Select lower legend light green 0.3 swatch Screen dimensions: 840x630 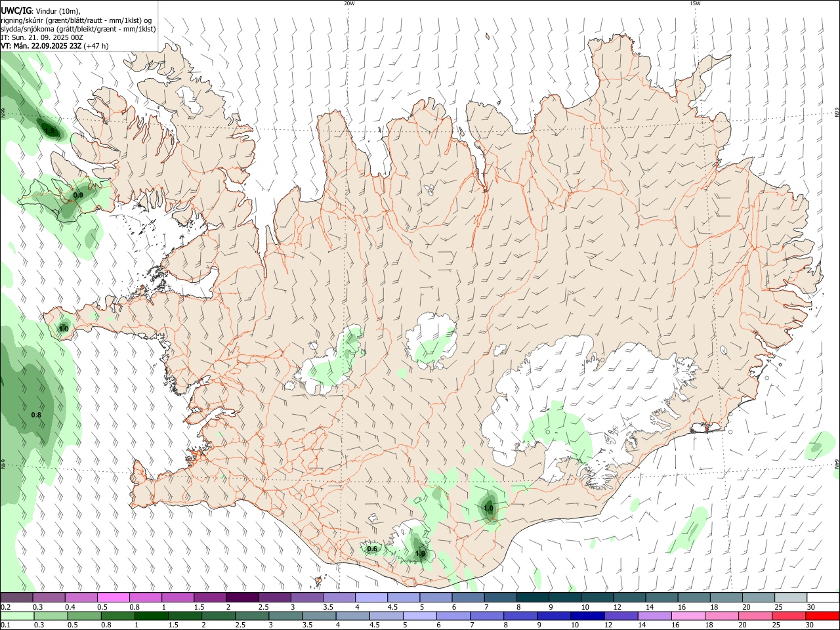[x=51, y=616]
